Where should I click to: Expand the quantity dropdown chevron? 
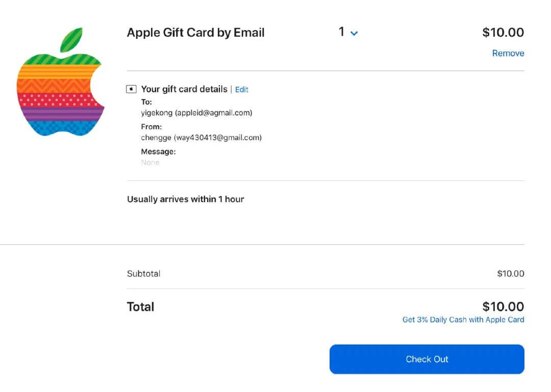[354, 34]
